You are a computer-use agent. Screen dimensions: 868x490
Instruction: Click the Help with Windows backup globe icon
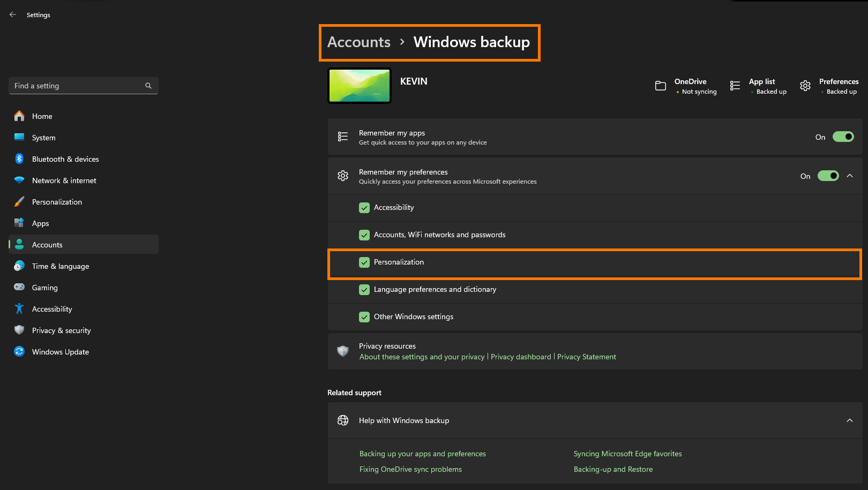pos(343,420)
